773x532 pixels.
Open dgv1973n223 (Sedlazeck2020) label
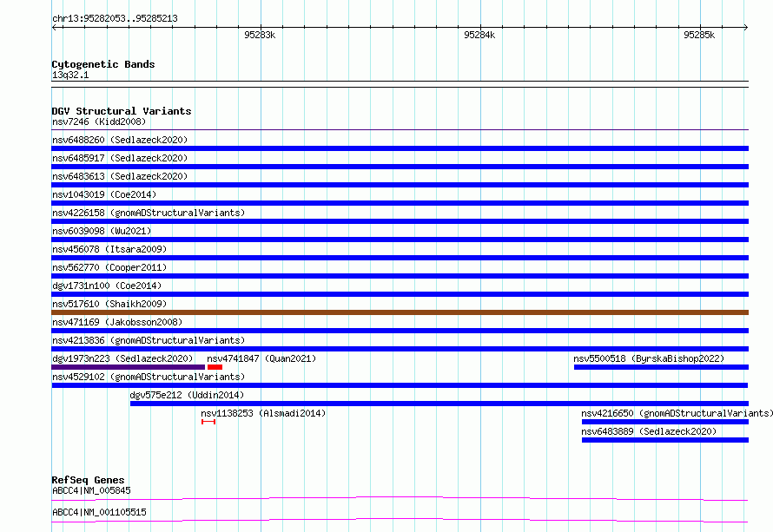pos(122,358)
